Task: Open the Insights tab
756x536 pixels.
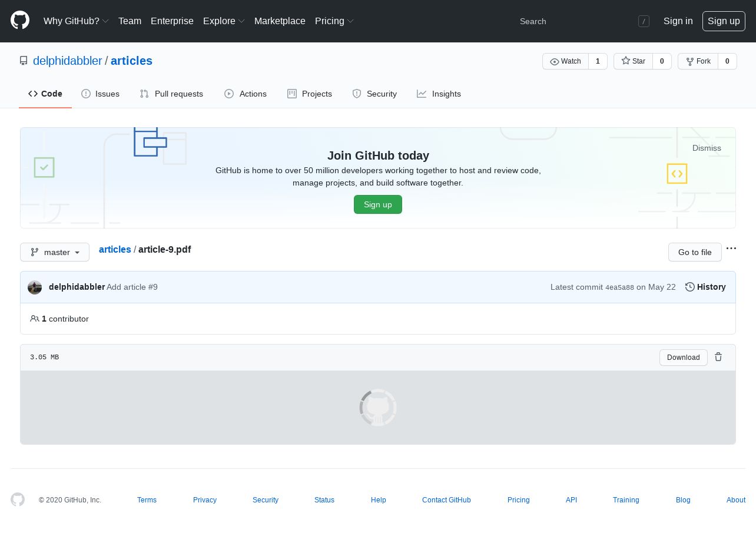Action: [439, 94]
